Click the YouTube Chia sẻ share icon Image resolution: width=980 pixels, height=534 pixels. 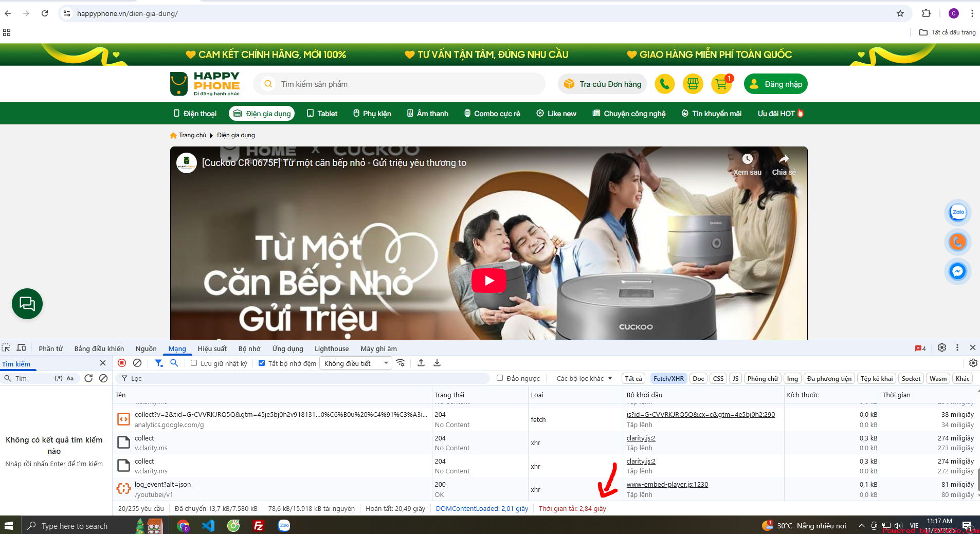pos(784,159)
